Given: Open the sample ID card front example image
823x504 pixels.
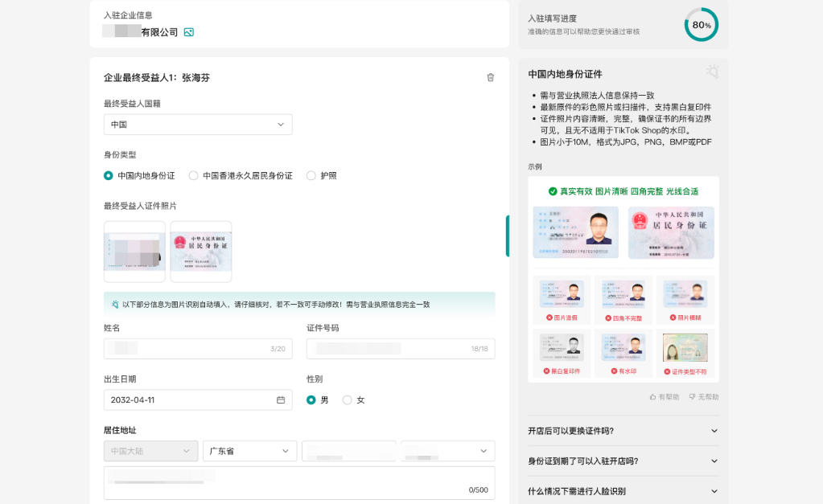Looking at the screenshot, I should point(576,232).
